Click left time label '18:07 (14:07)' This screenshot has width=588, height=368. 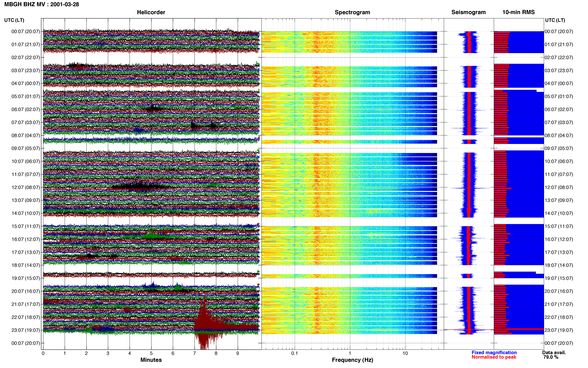[x=26, y=265]
